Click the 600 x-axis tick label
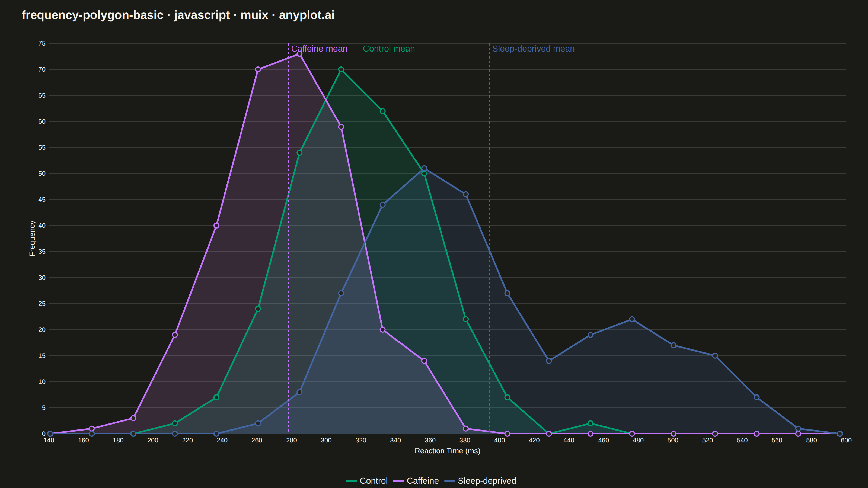This screenshot has width=868, height=488. (x=846, y=440)
